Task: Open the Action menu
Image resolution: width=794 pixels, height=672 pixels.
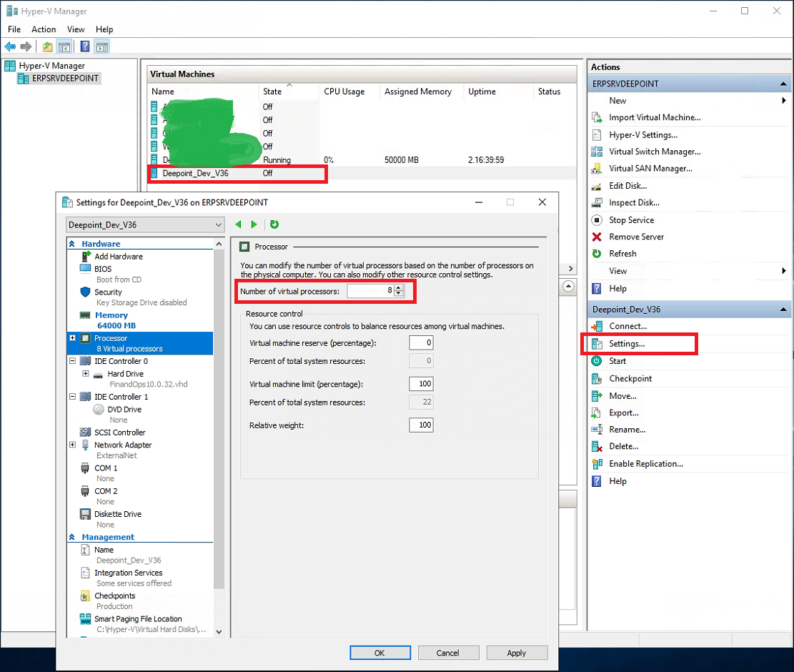Action: pyautogui.click(x=44, y=29)
